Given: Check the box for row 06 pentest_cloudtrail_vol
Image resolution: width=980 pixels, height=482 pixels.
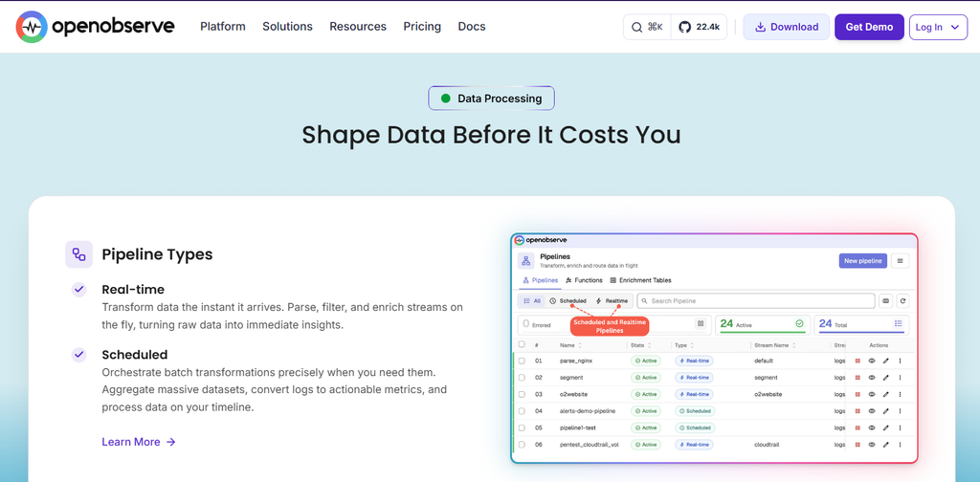Looking at the screenshot, I should pyautogui.click(x=522, y=445).
